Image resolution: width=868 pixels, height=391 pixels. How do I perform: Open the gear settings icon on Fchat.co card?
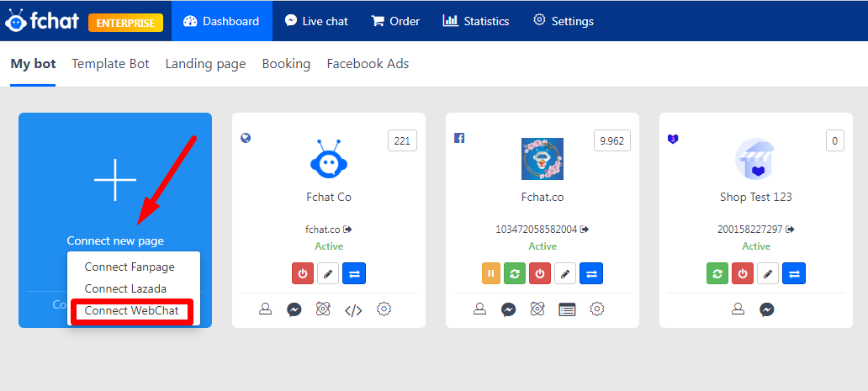tap(596, 309)
